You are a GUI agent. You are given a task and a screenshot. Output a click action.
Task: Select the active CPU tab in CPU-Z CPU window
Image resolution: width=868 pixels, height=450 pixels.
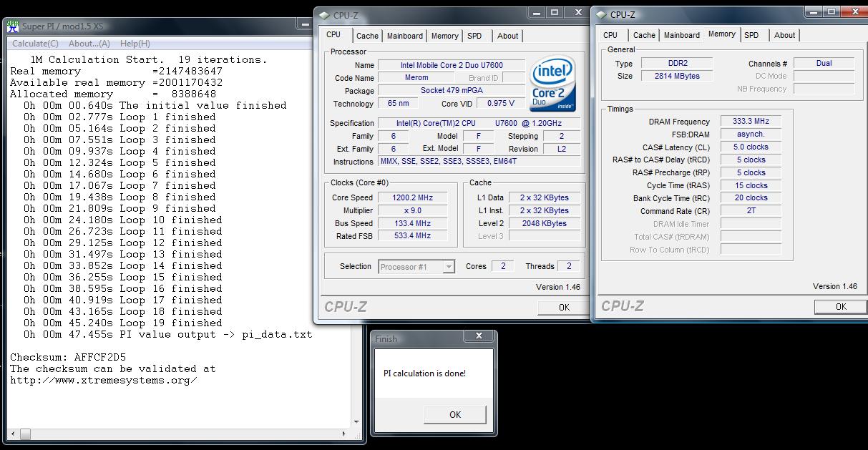(334, 34)
